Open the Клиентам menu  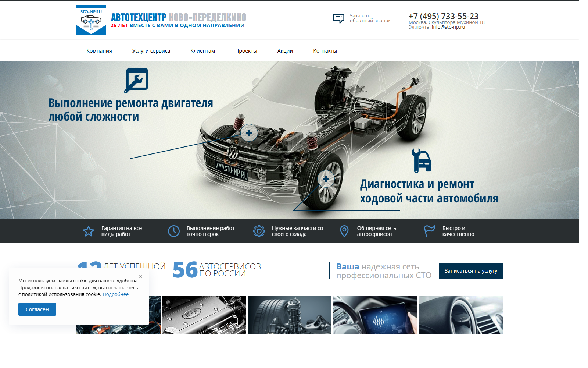click(x=203, y=51)
